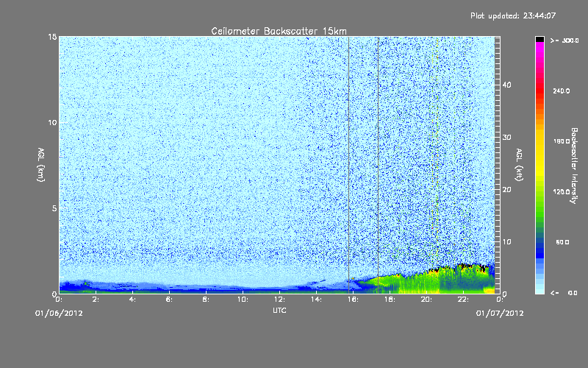Viewport: 588px width, 368px height.
Task: Click the "30" tick on the kft axis
Action: point(506,138)
